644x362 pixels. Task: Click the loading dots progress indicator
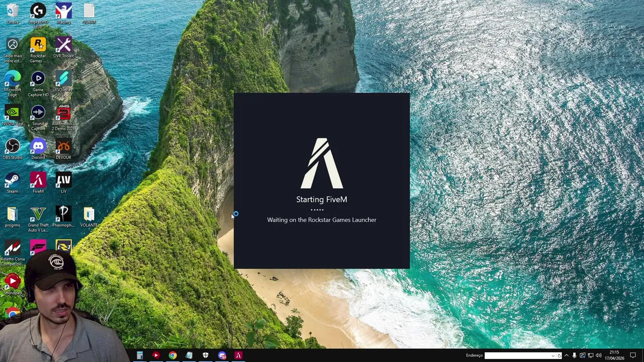[x=317, y=210]
